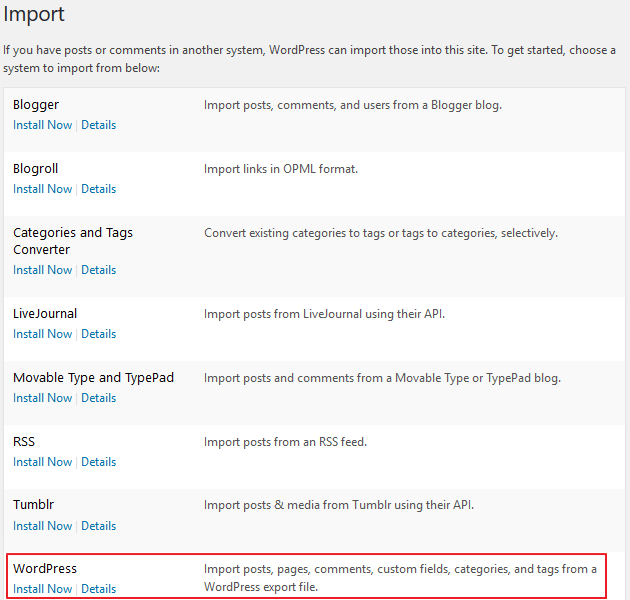630x600 pixels.
Task: Click description 'Import posts from an RSS feed.'
Action: point(285,442)
